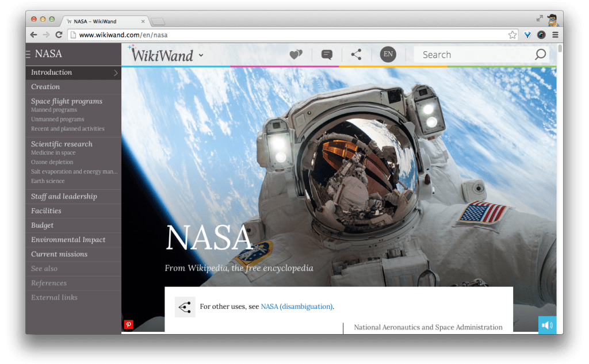Viewport: 589px width, 364px height.
Task: Open the comments speech bubble icon
Action: point(326,54)
